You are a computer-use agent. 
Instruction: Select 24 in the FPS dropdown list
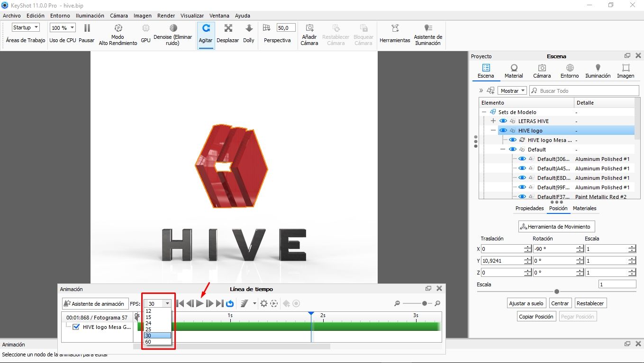[x=157, y=323]
